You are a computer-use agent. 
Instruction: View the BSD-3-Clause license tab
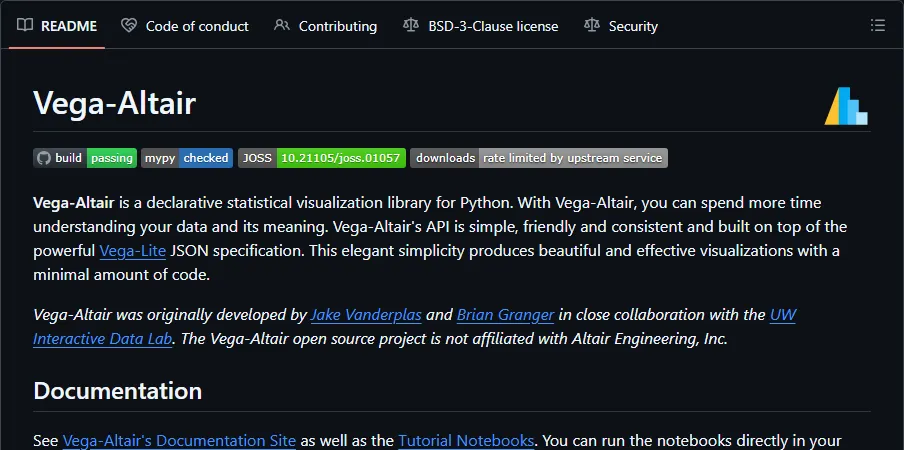click(x=480, y=26)
